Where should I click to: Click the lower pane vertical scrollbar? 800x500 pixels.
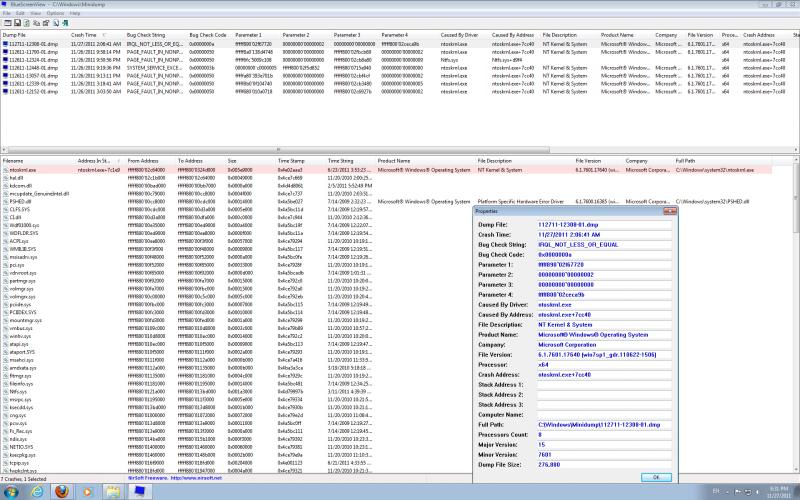click(x=796, y=199)
